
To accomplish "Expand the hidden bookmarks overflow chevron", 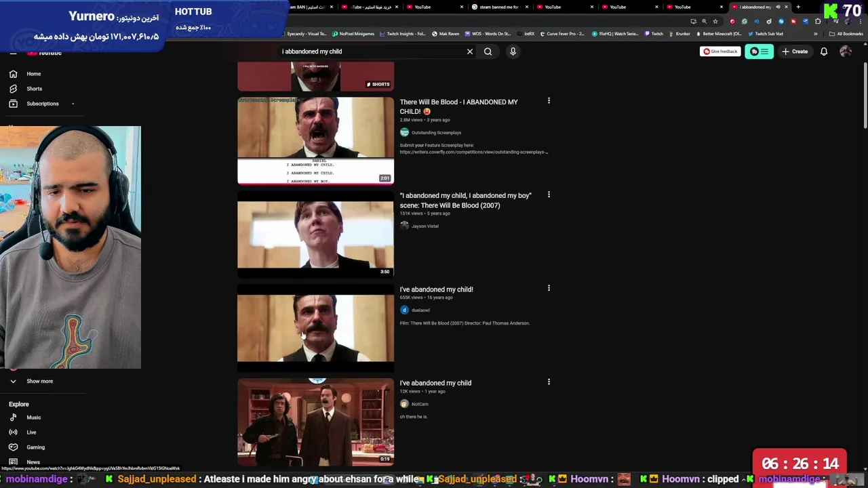I will coord(816,34).
